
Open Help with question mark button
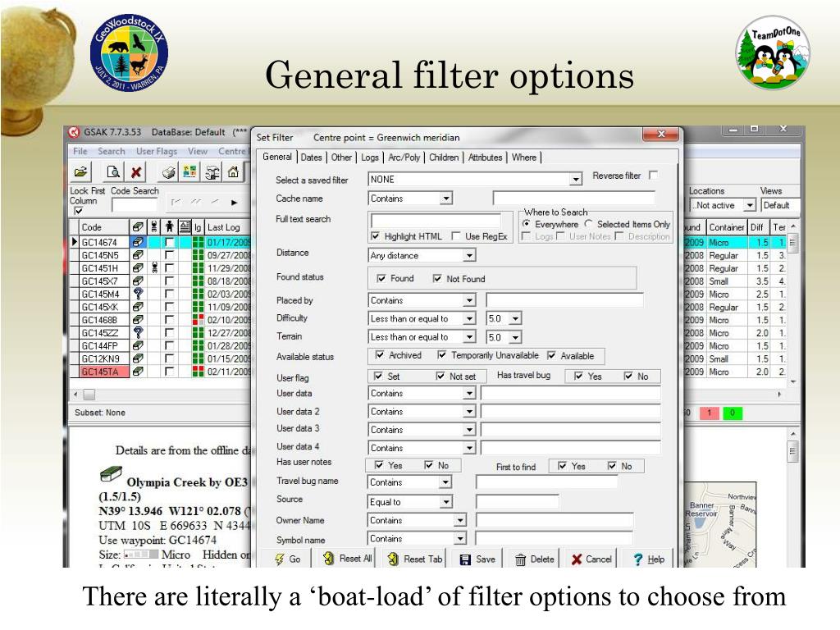(x=649, y=559)
